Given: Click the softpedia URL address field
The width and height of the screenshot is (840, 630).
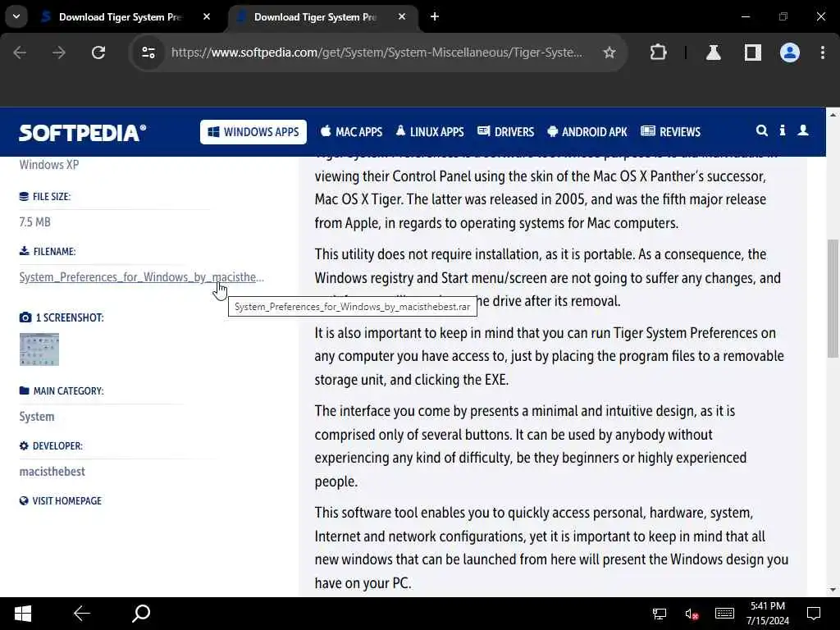Looking at the screenshot, I should [x=377, y=52].
